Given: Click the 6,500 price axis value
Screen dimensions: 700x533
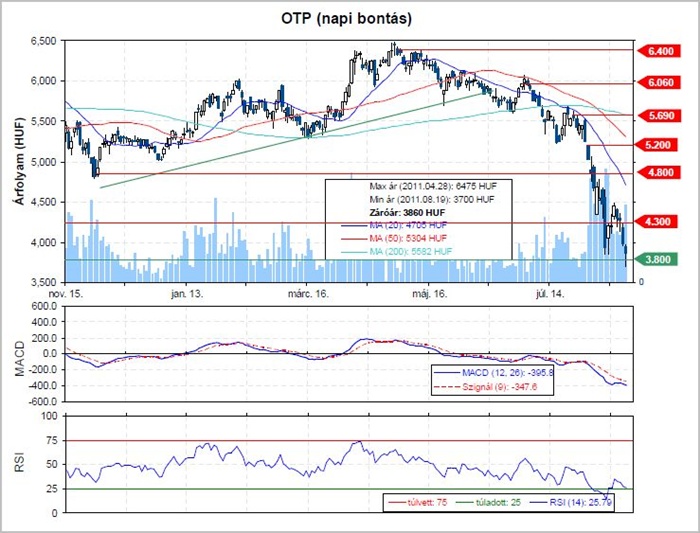Looking at the screenshot, I should click(x=43, y=41).
